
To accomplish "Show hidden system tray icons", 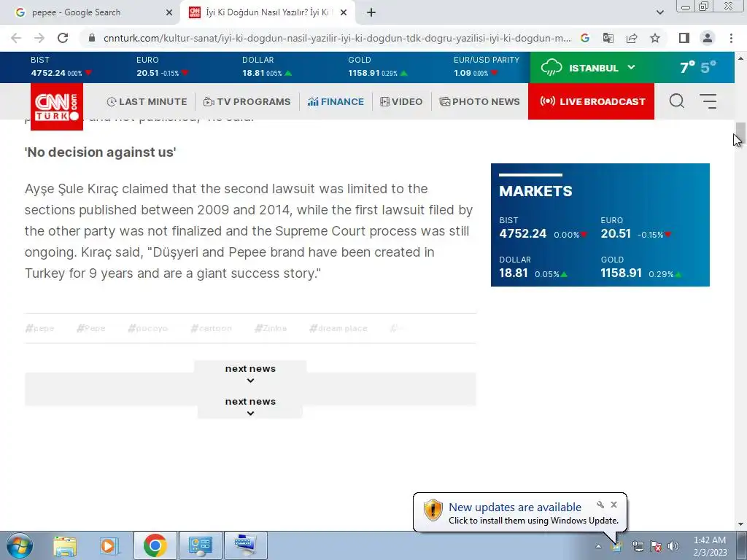I will (598, 546).
